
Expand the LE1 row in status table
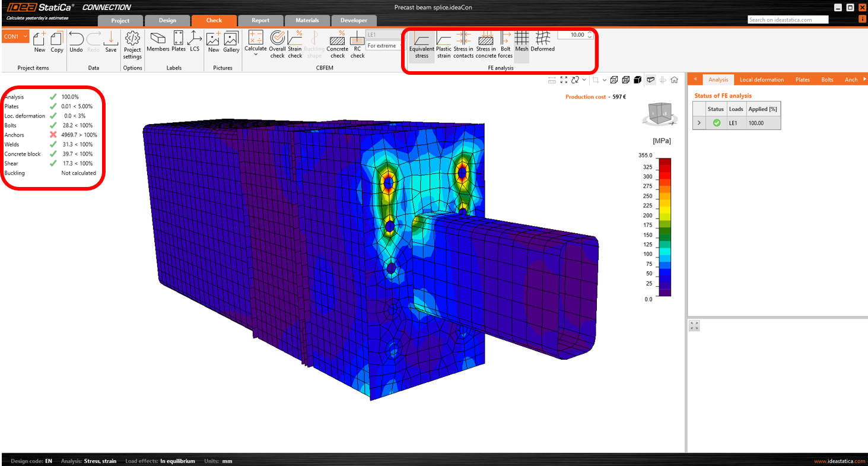(699, 123)
